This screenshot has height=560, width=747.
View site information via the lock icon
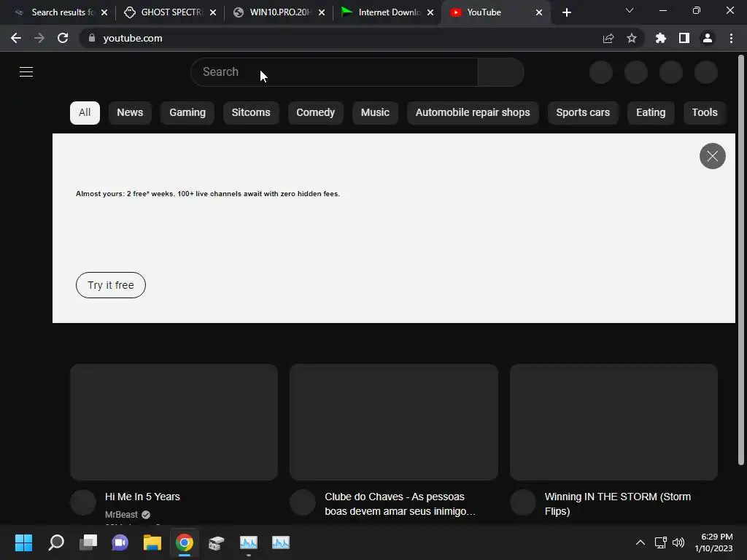click(91, 38)
